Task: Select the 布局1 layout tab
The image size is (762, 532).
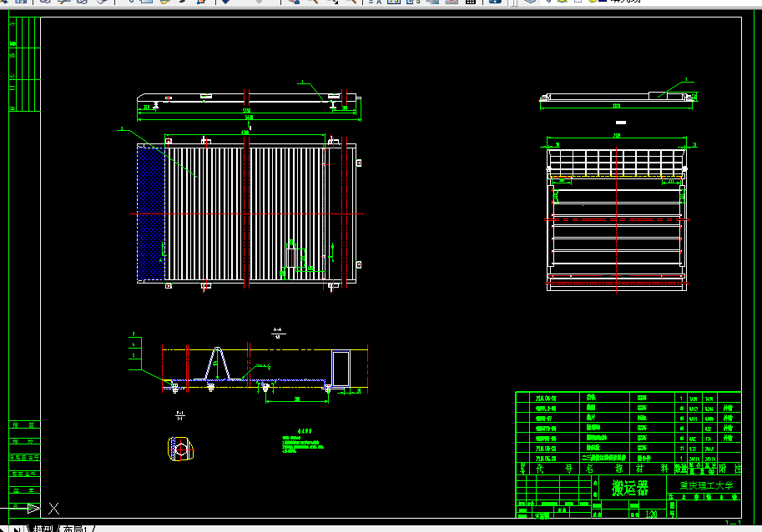Action: point(75,529)
